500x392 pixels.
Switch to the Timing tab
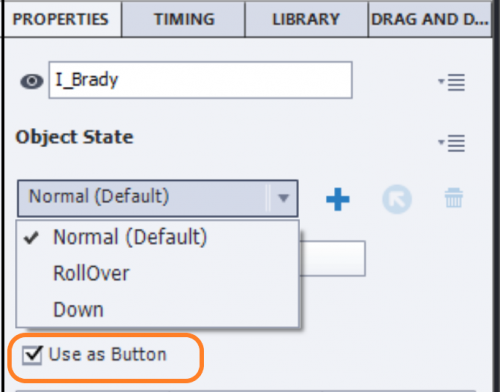click(x=184, y=19)
